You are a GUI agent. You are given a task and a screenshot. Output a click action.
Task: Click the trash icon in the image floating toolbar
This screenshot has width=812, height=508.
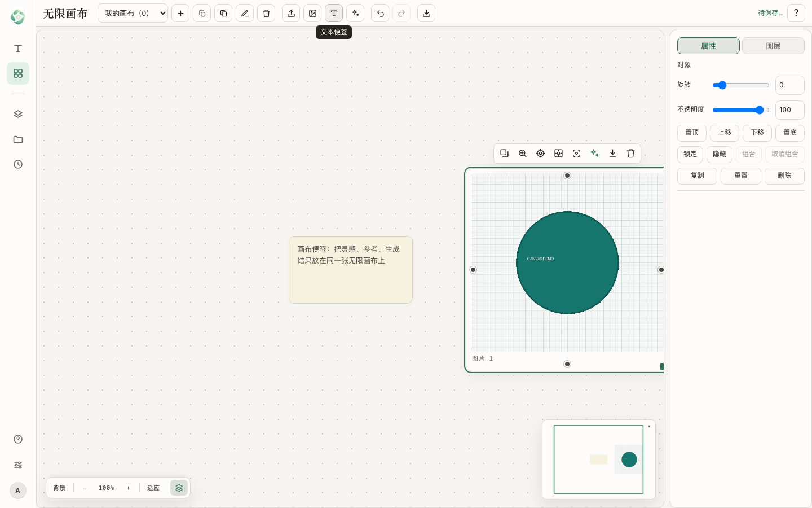tap(631, 154)
